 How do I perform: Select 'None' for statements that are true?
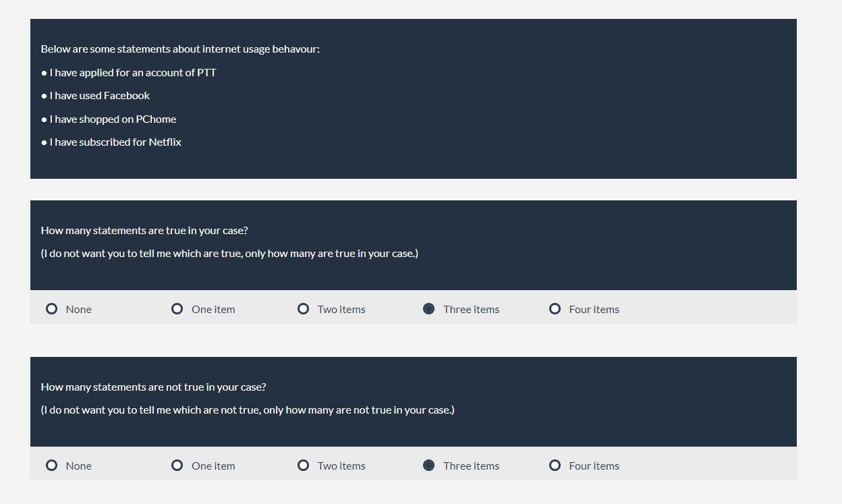[x=52, y=309]
